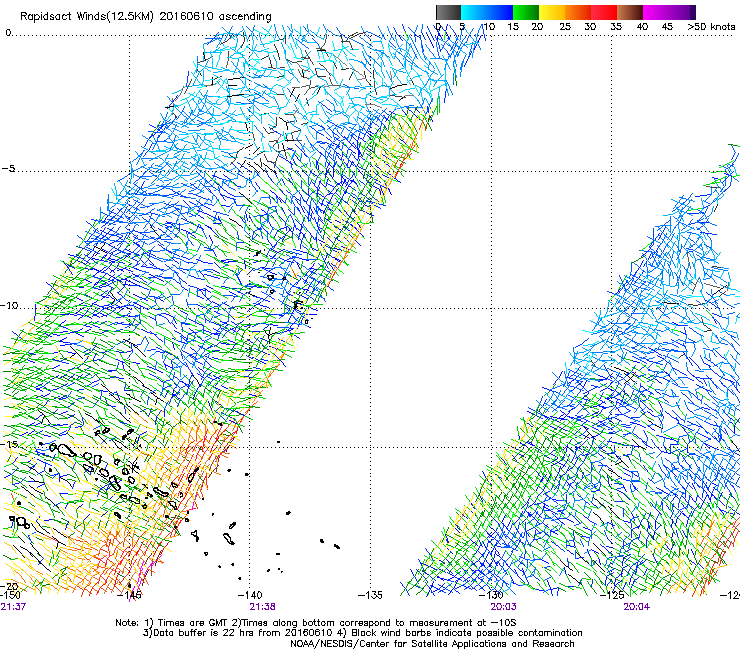Click the '-125' longitude axis label
The height and width of the screenshot is (650, 740).
click(x=612, y=595)
